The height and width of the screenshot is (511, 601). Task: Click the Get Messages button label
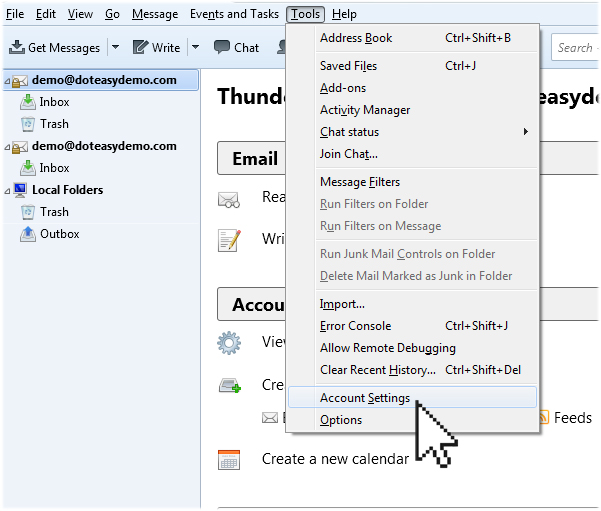coord(64,48)
